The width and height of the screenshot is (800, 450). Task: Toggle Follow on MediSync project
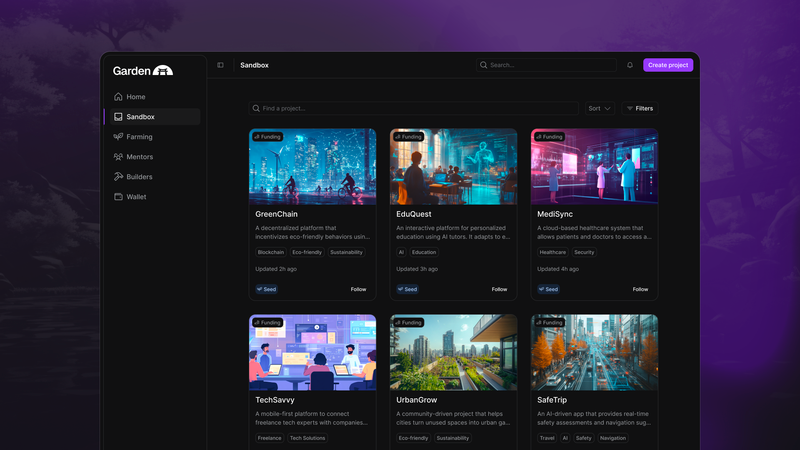tap(640, 289)
